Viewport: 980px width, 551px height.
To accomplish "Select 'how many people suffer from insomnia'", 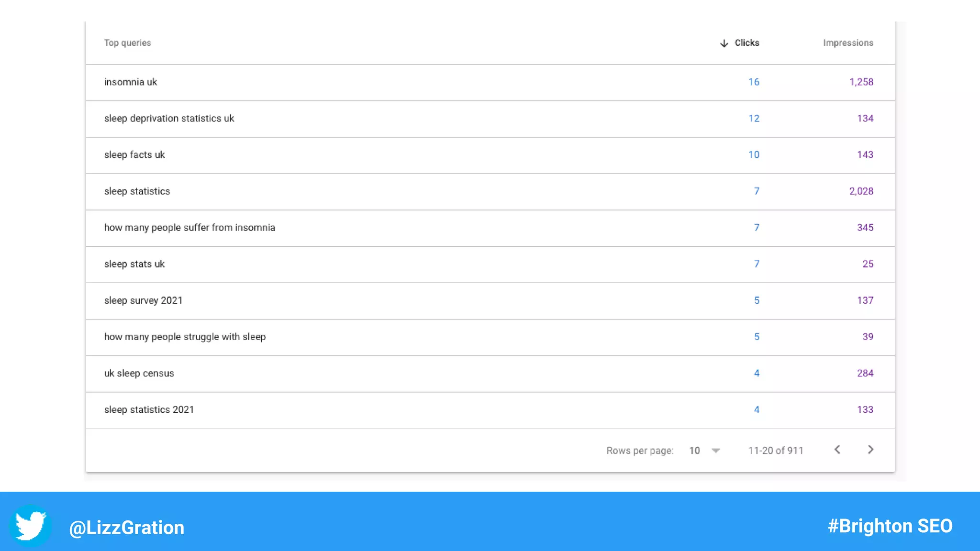I will 189,228.
